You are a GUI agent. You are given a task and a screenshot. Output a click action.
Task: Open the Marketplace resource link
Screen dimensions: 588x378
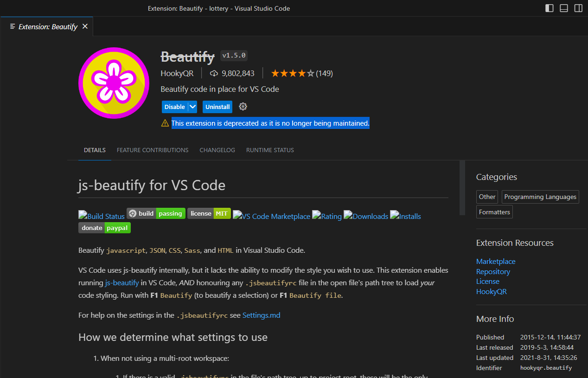coord(496,261)
